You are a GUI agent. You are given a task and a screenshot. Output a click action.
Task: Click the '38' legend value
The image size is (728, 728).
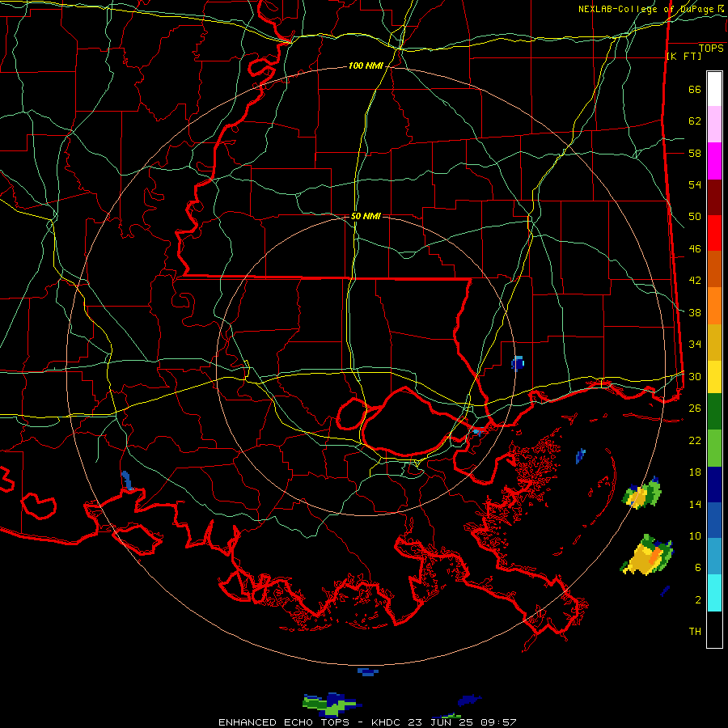pyautogui.click(x=695, y=312)
